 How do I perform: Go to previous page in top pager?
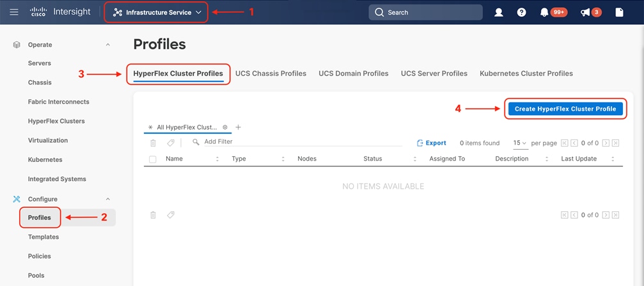click(574, 143)
